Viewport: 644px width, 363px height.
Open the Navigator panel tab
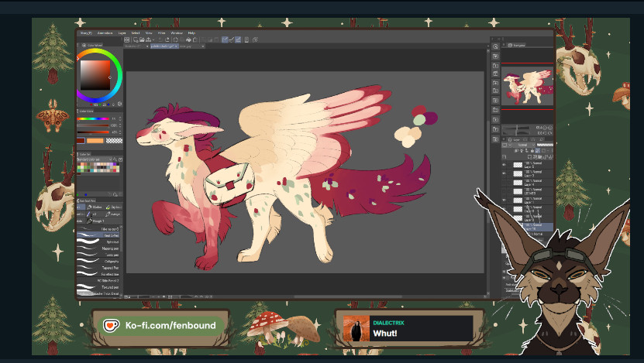pyautogui.click(x=517, y=45)
